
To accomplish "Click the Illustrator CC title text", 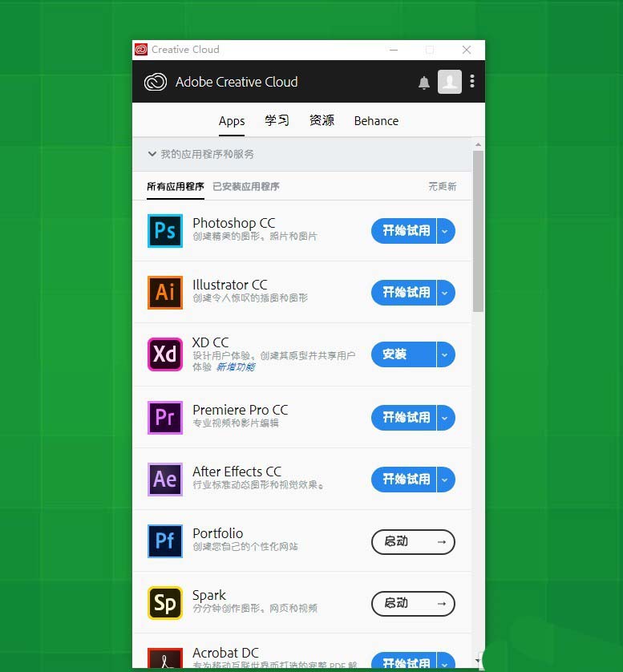I will coord(230,285).
